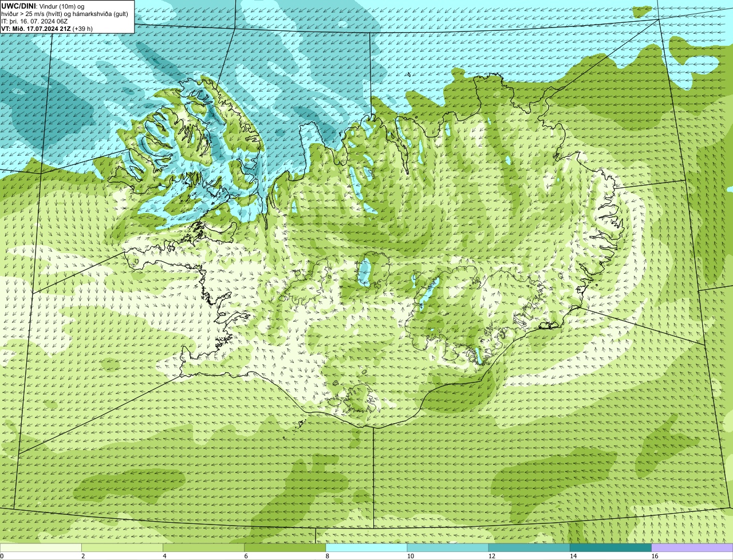Click the 8–10 m/s pale cyan swatch
Screen dimensions: 733x560
click(366, 547)
